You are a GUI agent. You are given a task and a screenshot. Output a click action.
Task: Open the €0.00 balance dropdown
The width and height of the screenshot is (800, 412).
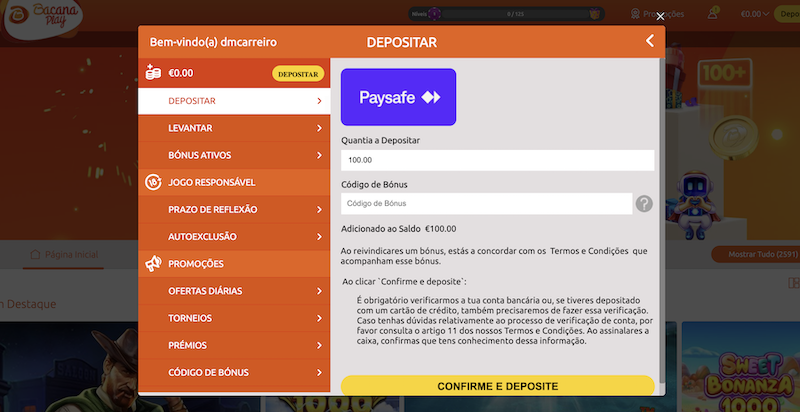[x=755, y=14]
